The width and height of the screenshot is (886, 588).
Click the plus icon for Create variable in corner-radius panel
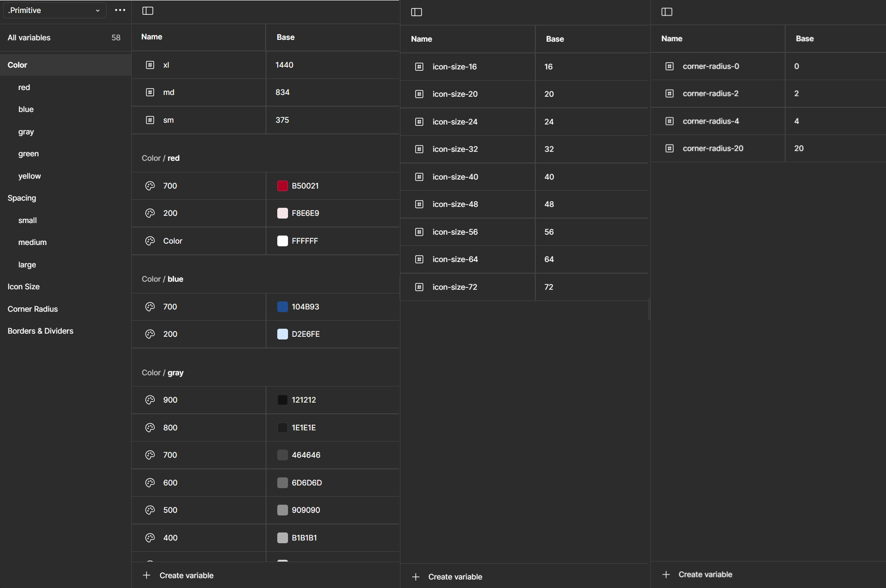pos(666,575)
